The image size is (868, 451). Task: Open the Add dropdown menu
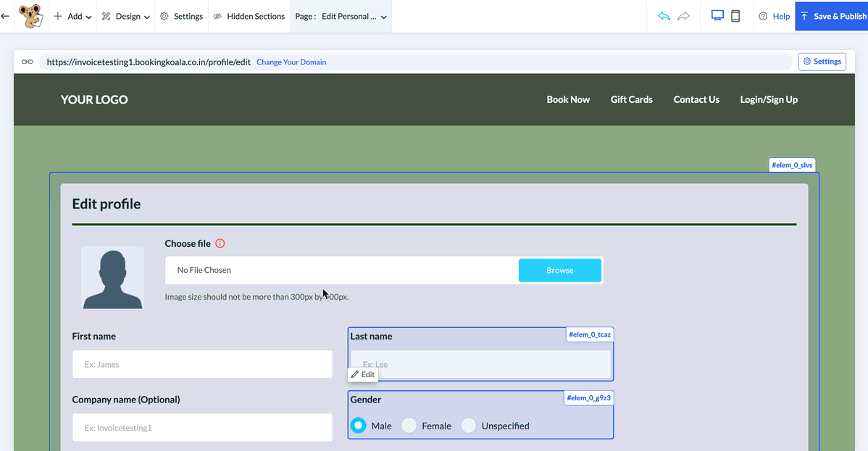72,17
